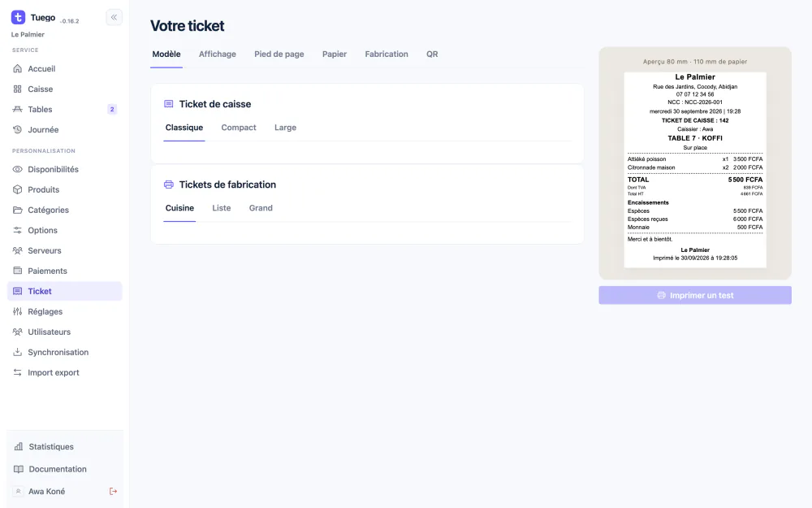
Task: Select the Grand fabrication ticket style
Action: pyautogui.click(x=261, y=208)
